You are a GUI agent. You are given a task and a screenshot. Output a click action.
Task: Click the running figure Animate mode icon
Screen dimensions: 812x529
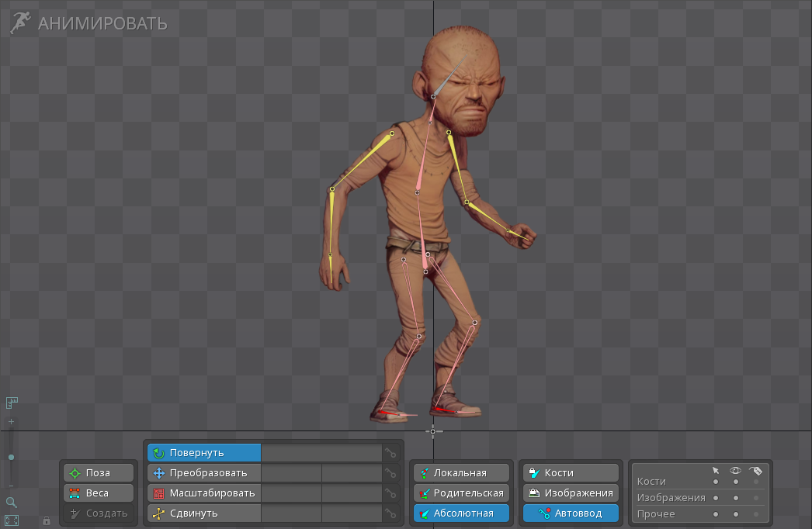point(21,22)
